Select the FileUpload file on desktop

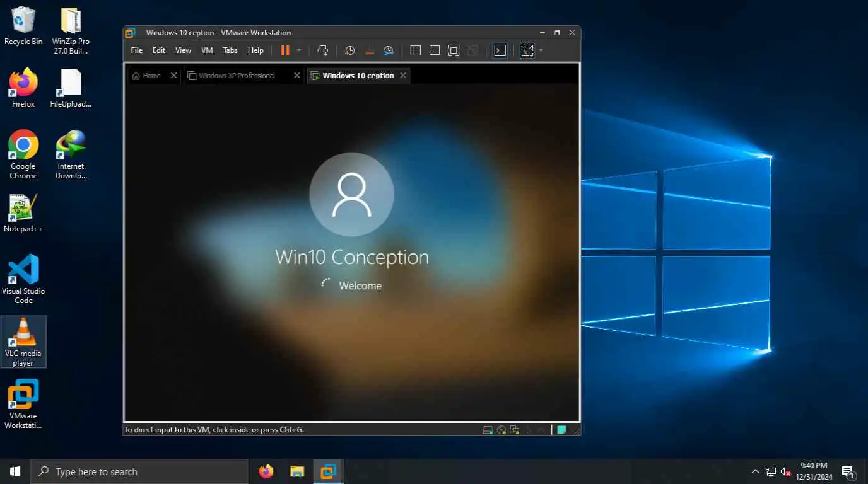coord(71,88)
